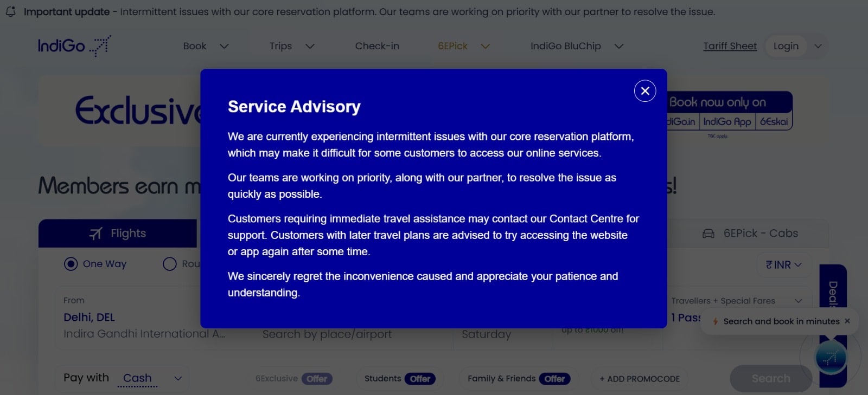868x395 pixels.
Task: Switch to the 6EPick - Cabs tab
Action: pos(750,234)
